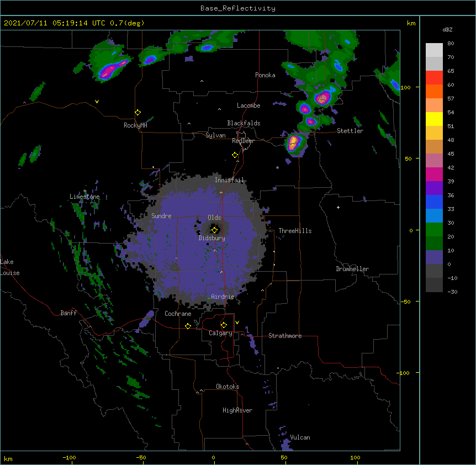Click the intense storm cell west of Stettler
Image resolution: width=476 pixels, height=465 pixels.
[294, 142]
